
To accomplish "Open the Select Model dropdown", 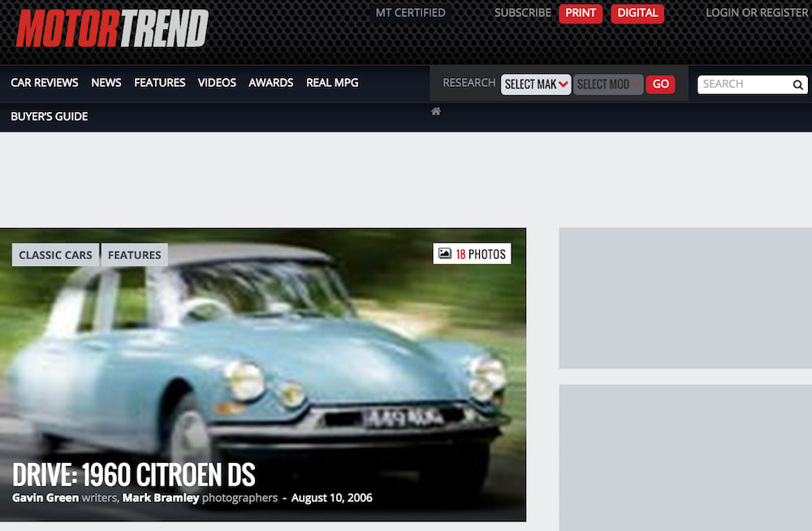I will point(608,84).
